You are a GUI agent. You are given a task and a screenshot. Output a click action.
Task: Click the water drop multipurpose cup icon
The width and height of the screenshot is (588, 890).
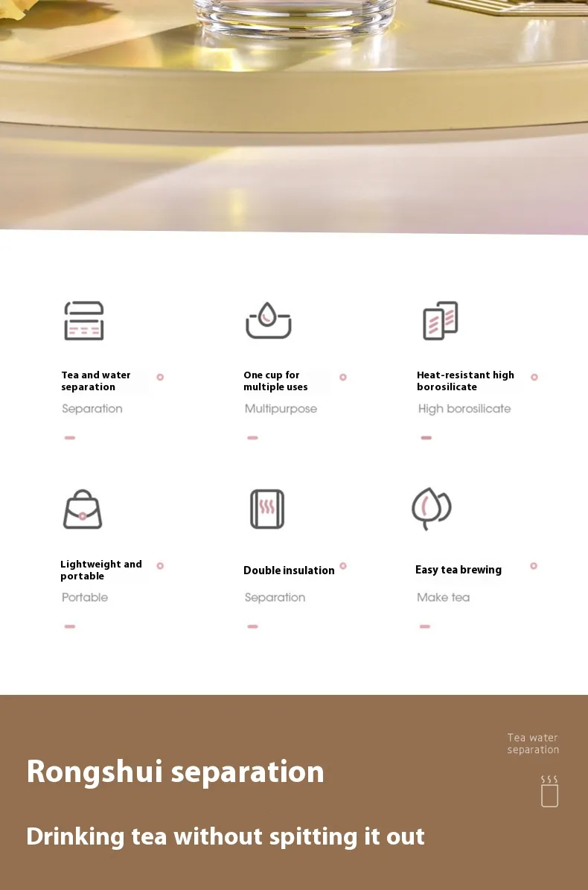268,320
